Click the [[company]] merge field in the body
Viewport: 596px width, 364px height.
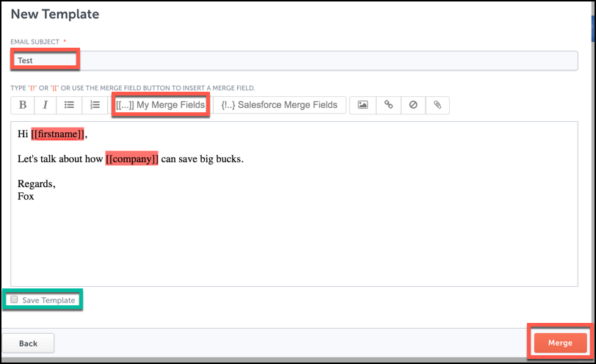(131, 159)
